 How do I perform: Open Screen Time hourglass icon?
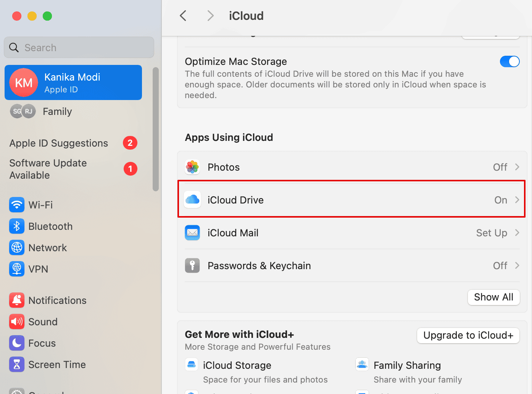point(17,365)
